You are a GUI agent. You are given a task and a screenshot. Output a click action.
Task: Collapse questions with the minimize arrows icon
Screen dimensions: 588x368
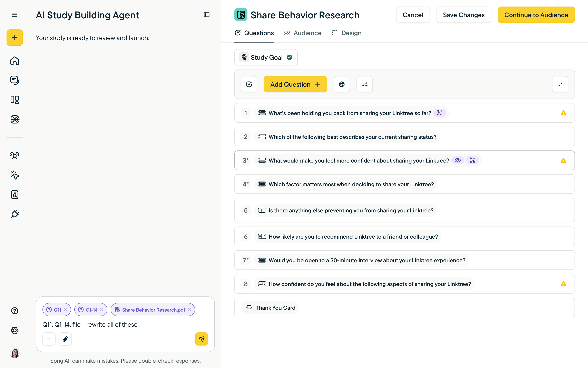pos(560,84)
